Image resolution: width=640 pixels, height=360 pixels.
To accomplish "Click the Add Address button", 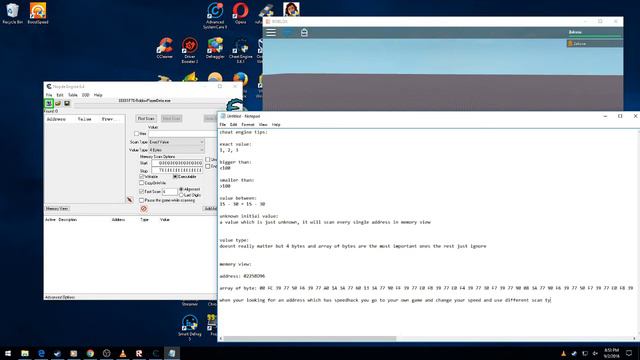I will (210, 209).
